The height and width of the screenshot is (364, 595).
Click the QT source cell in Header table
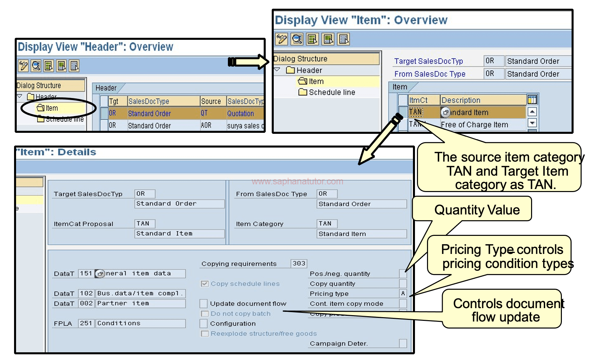pos(213,113)
